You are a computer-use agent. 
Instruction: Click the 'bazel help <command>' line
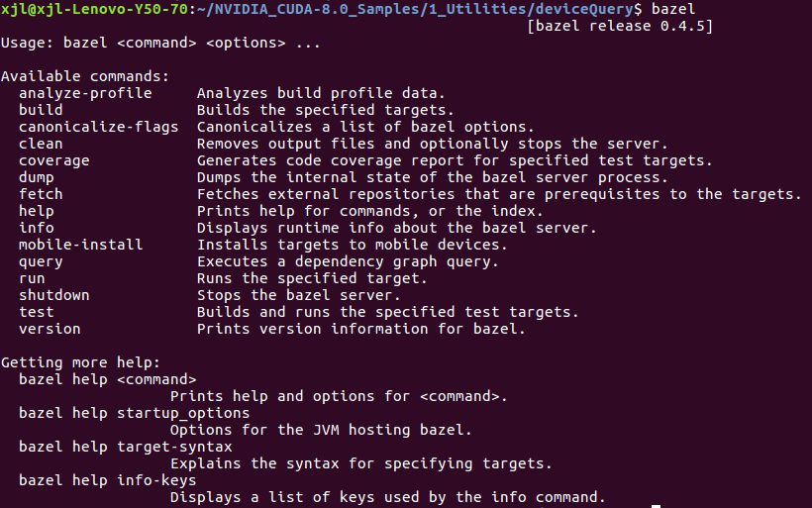107,379
